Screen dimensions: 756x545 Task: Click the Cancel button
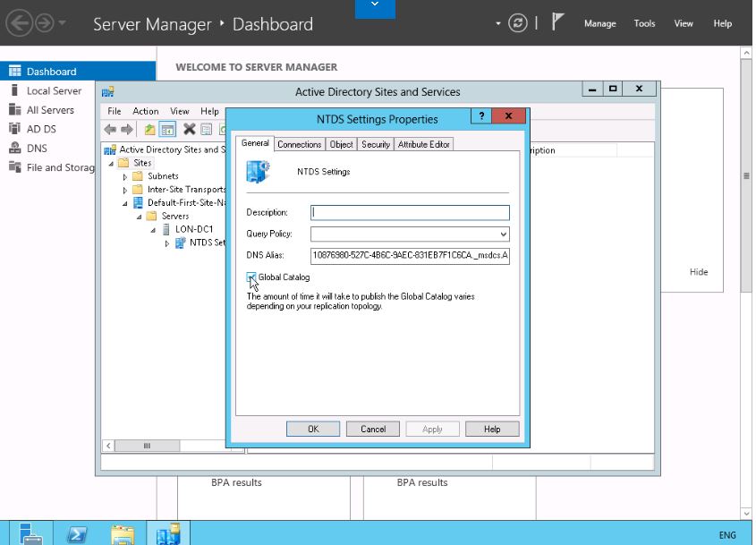tap(372, 429)
